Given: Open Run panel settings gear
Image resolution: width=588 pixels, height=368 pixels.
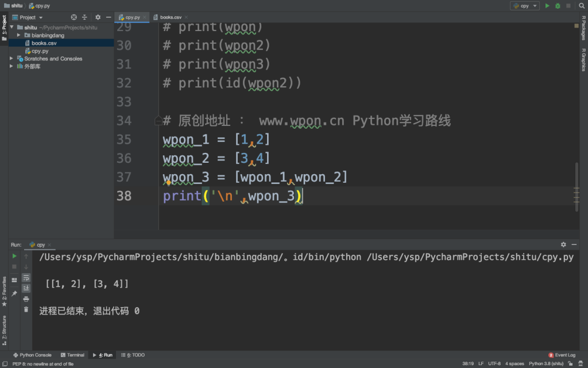Looking at the screenshot, I should [563, 244].
